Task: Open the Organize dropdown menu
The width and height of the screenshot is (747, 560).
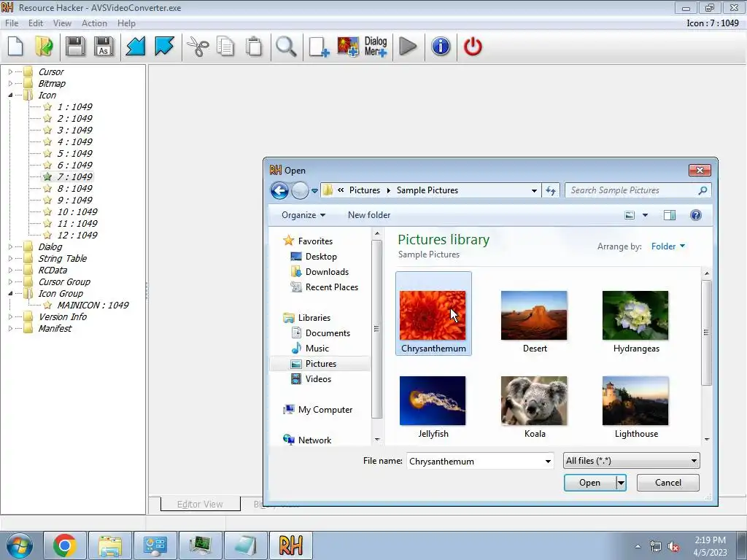Action: point(303,215)
